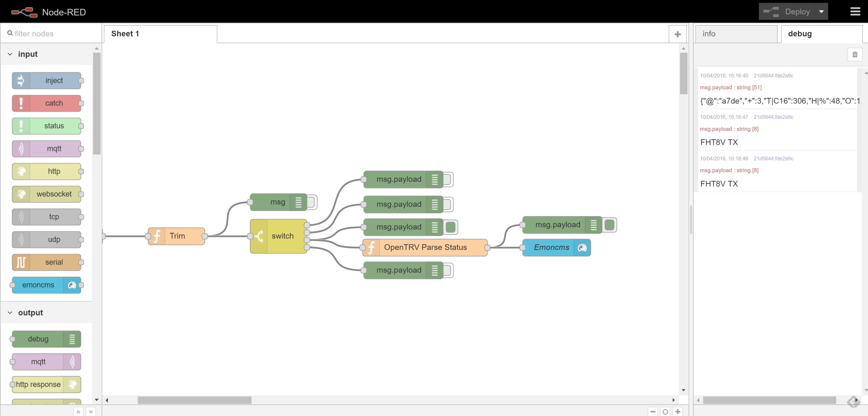
Task: Select the tcp input node in the palette
Action: click(47, 217)
